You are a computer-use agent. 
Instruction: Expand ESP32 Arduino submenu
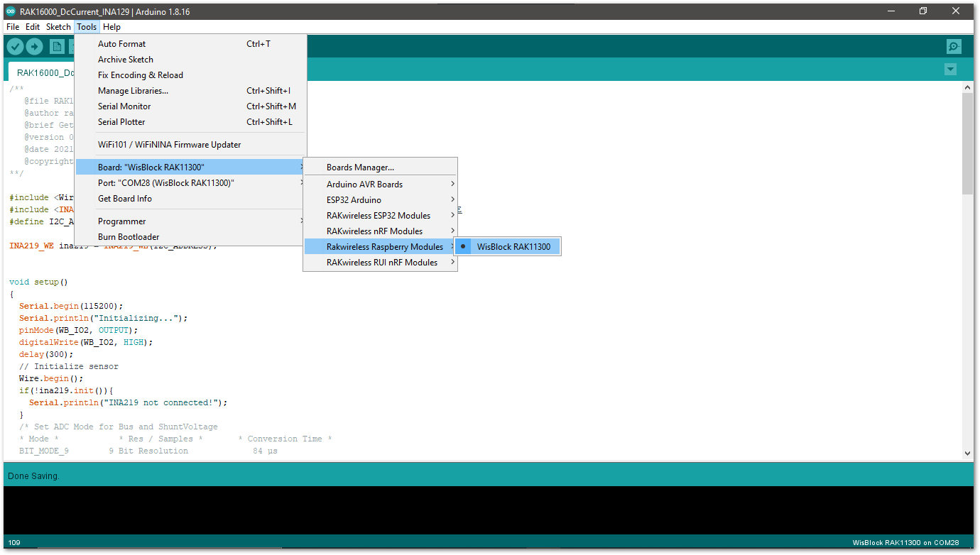coord(380,200)
